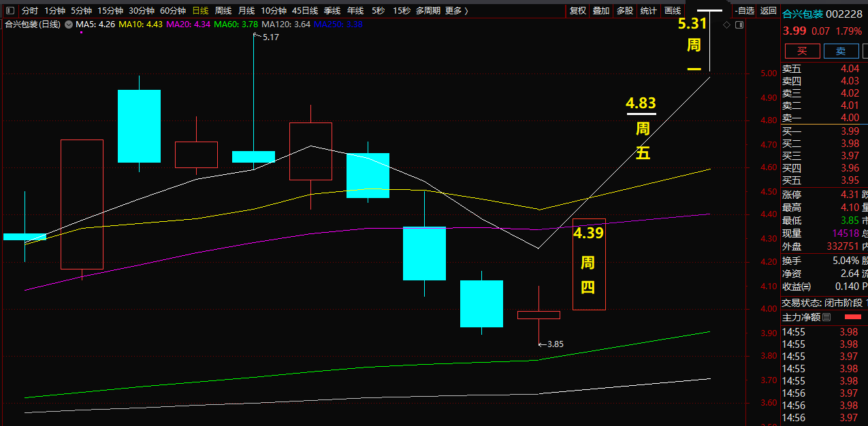Click the diamond marker icon on chart
Image resolution: width=868 pixels, height=426 pixels.
click(x=726, y=24)
